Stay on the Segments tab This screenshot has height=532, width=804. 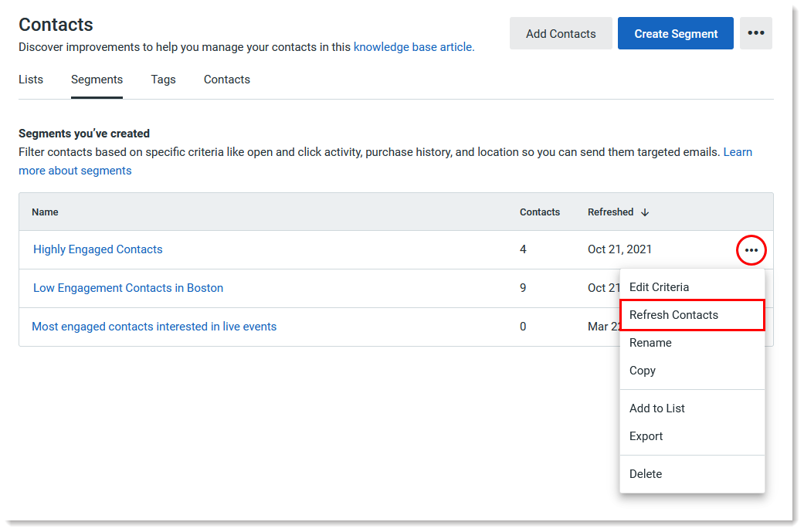coord(97,79)
